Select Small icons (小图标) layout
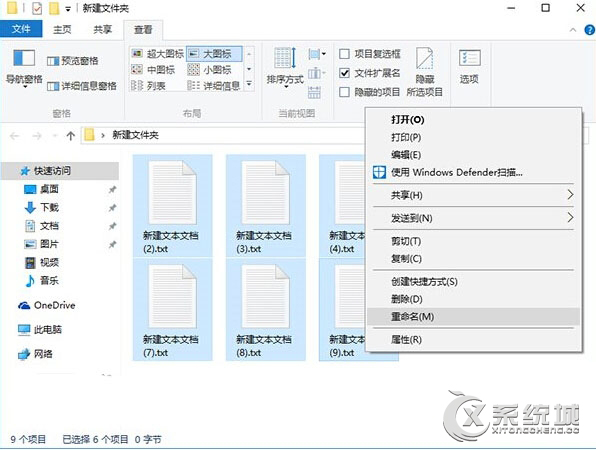596x450 pixels. (x=210, y=70)
